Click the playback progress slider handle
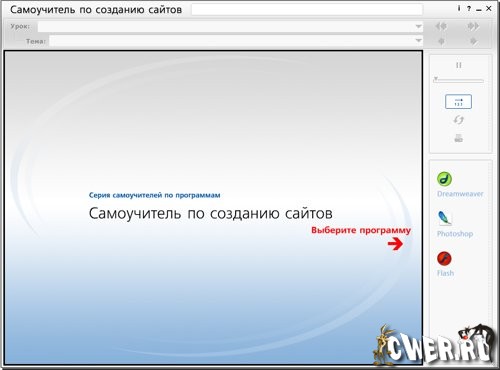Screen dimensions: 500x370 tap(436, 79)
